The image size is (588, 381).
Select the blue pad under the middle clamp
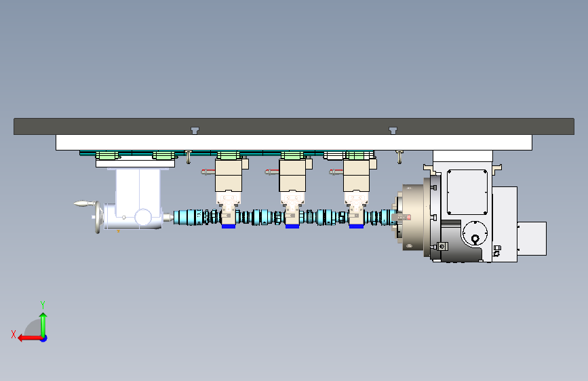292,226
